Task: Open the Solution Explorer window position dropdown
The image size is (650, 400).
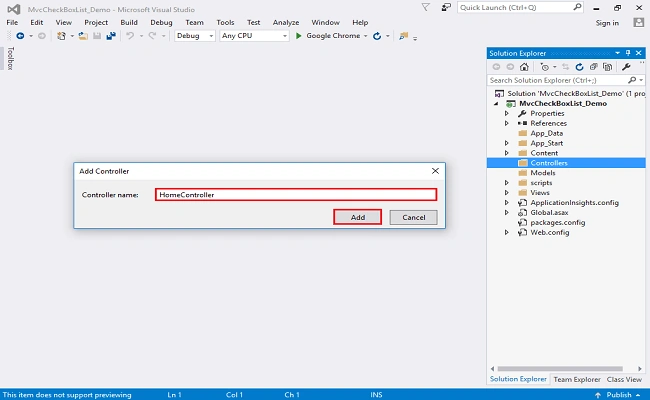Action: click(x=618, y=53)
